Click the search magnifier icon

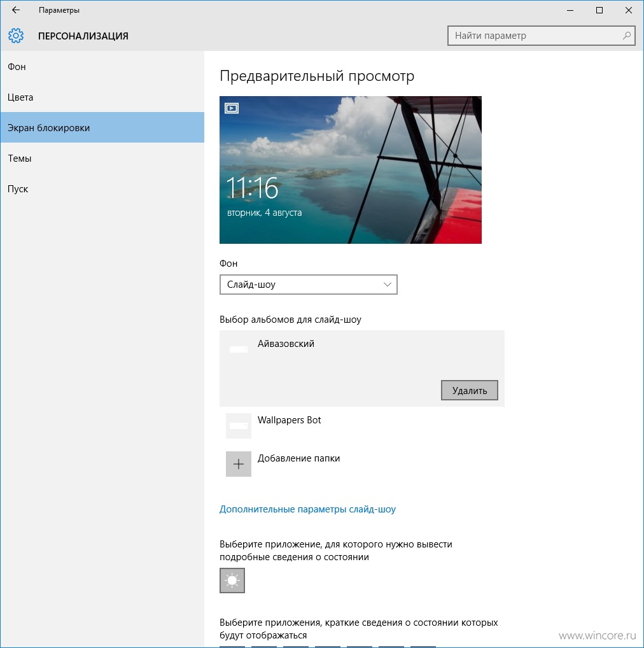[626, 36]
